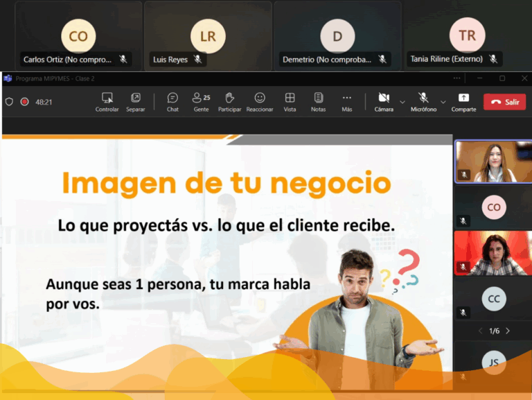This screenshot has width=532, height=400.
Task: Go to next participant page arrow
Action: coord(508,331)
